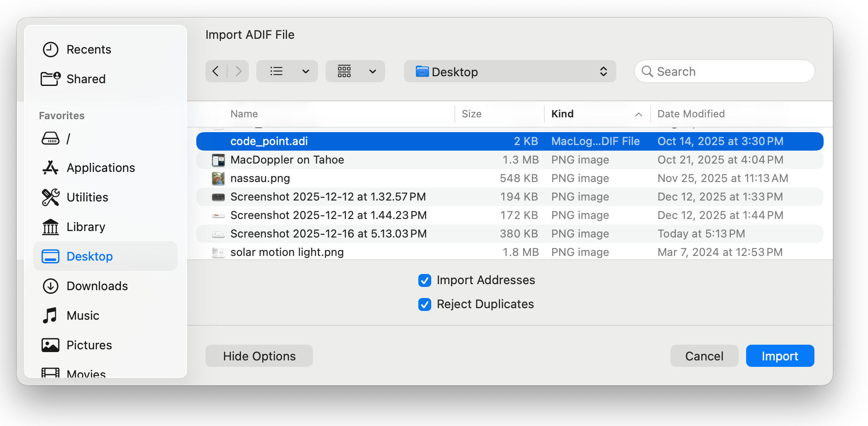Open the grouping options dropdown chevron
This screenshot has height=426, width=868.
[373, 72]
